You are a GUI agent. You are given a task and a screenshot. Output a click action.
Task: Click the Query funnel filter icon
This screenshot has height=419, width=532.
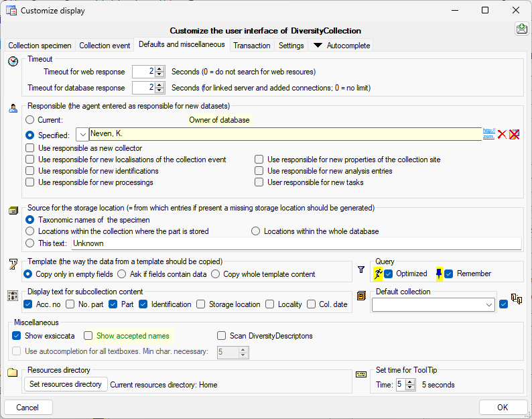[x=361, y=270]
